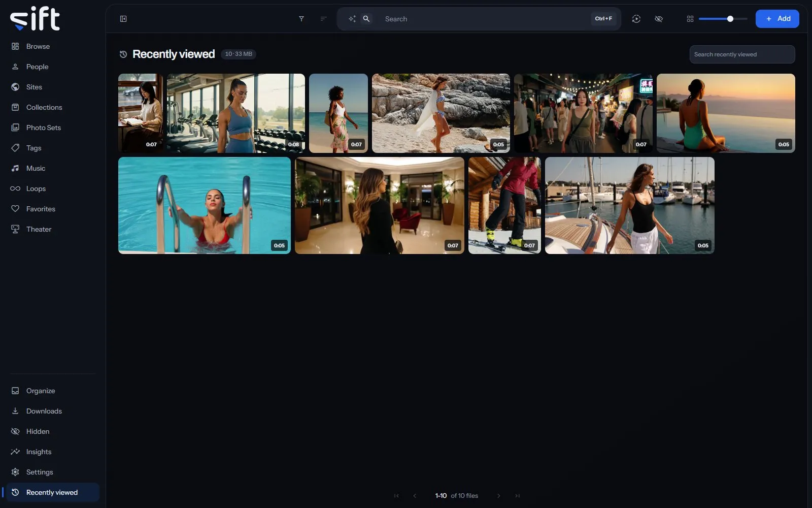Toggle AI sparkle search mode
Screen dimensions: 812x508
[x=352, y=19]
